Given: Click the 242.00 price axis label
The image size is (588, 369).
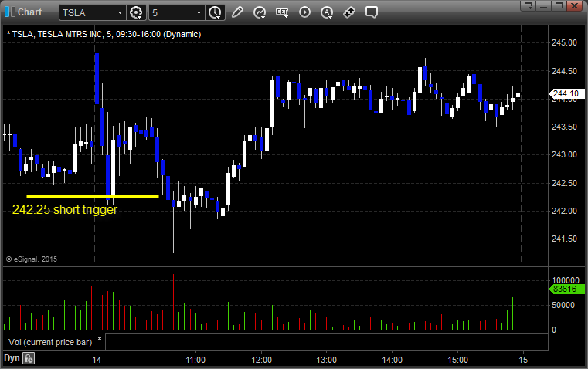Looking at the screenshot, I should coord(564,211).
